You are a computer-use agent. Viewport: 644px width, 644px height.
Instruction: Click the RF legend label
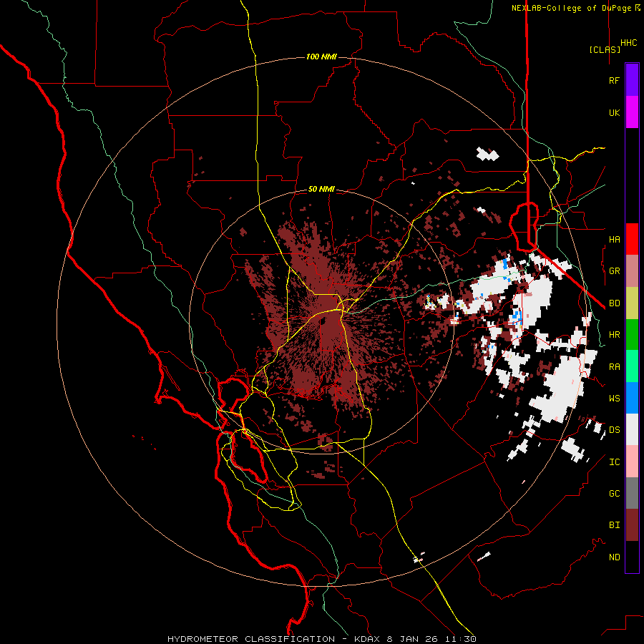point(614,80)
